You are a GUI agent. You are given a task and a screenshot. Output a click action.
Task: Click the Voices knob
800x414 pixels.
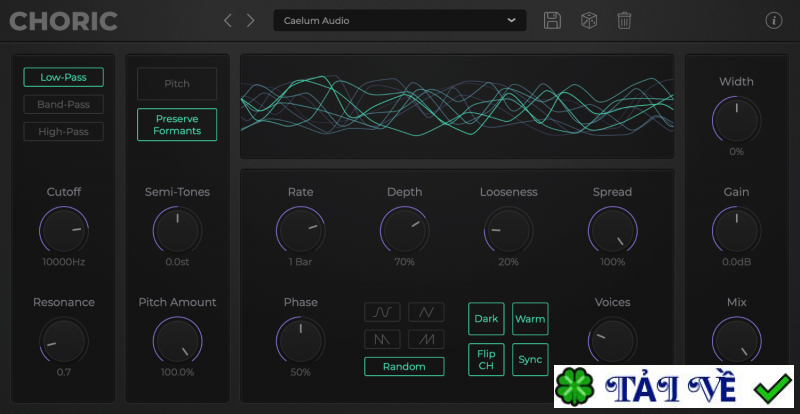(613, 340)
